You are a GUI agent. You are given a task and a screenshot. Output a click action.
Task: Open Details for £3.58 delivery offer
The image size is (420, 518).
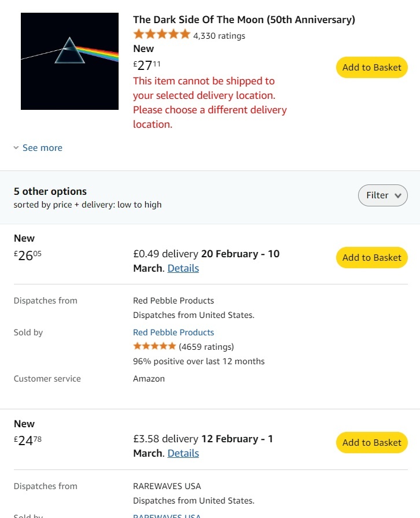[x=183, y=453]
